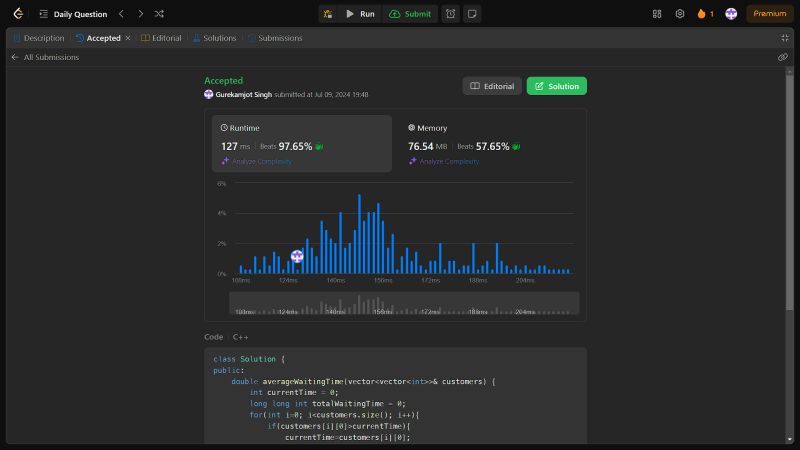Click the tallest bar in runtime histogram

[359, 234]
